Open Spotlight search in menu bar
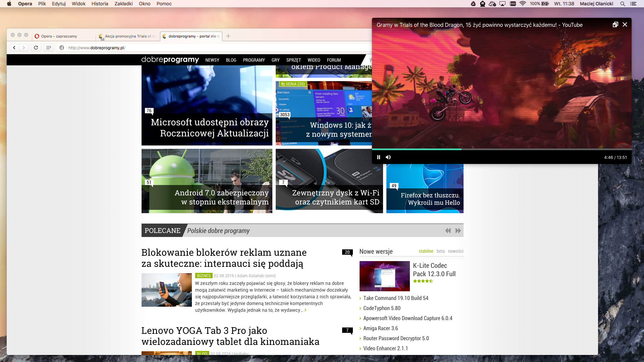The height and width of the screenshot is (362, 644). [x=623, y=4]
